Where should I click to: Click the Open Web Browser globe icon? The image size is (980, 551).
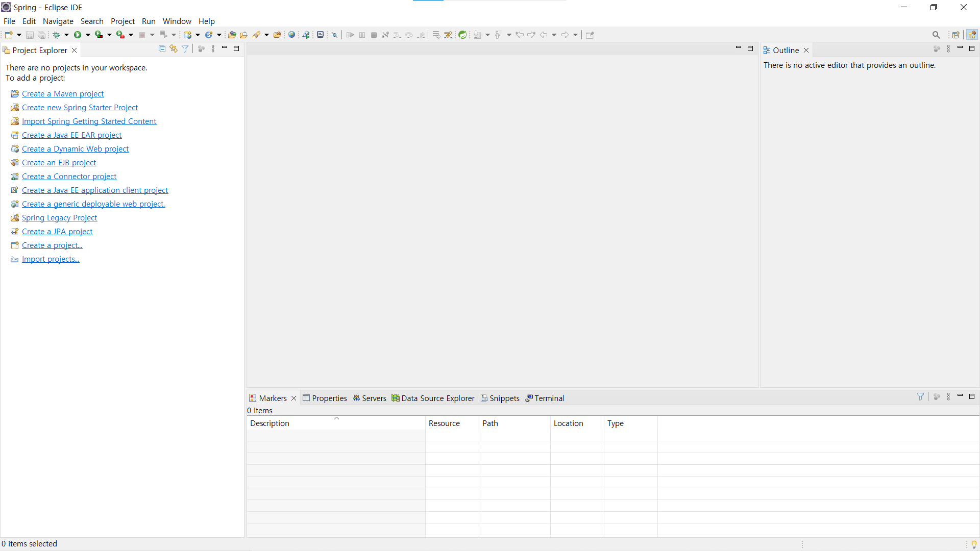pos(291,35)
